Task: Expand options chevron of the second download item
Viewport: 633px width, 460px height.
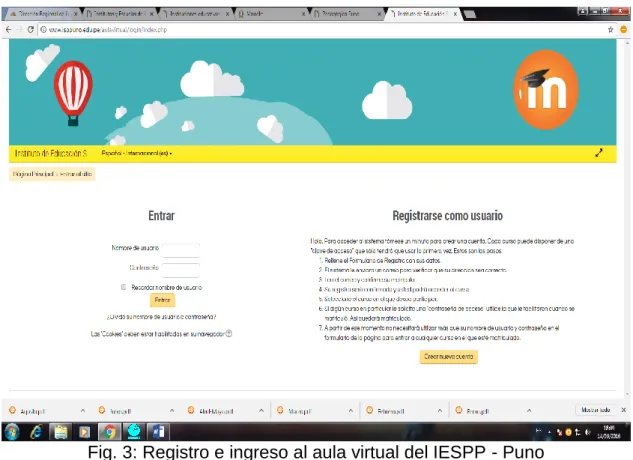Action: point(172,410)
